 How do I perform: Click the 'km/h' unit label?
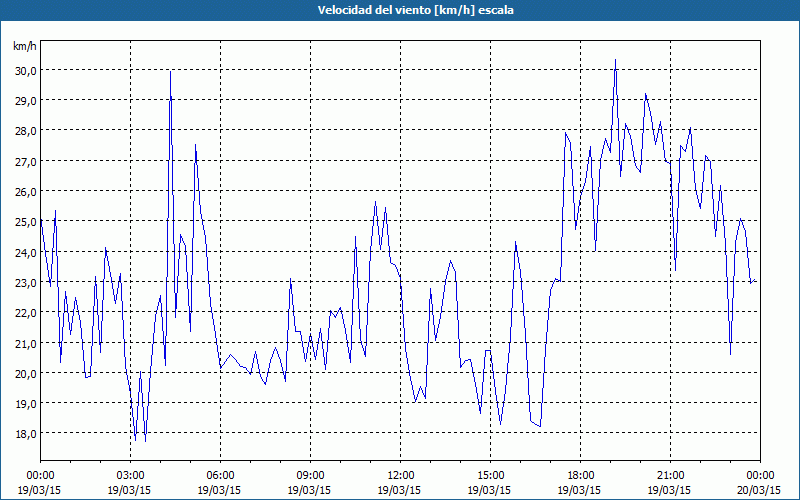point(24,46)
